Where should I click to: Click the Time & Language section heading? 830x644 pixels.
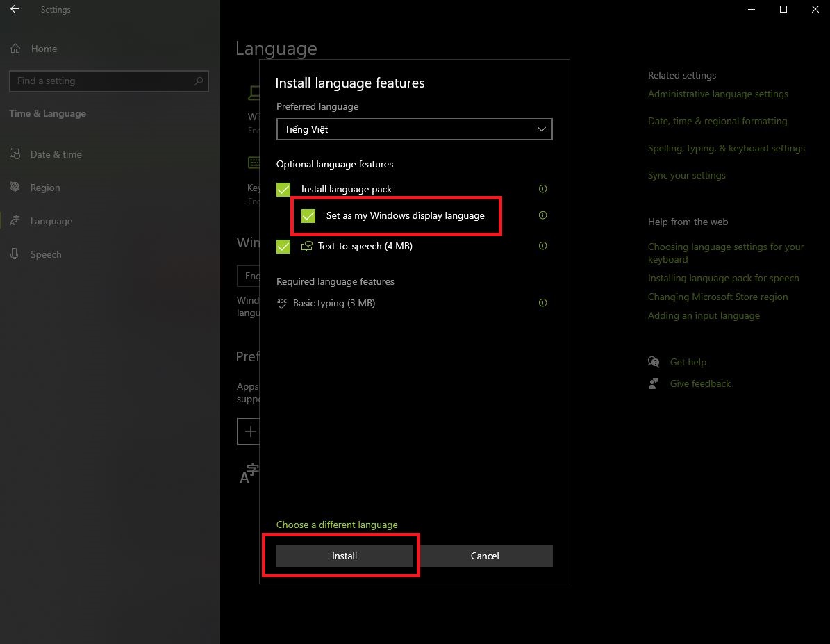(48, 113)
